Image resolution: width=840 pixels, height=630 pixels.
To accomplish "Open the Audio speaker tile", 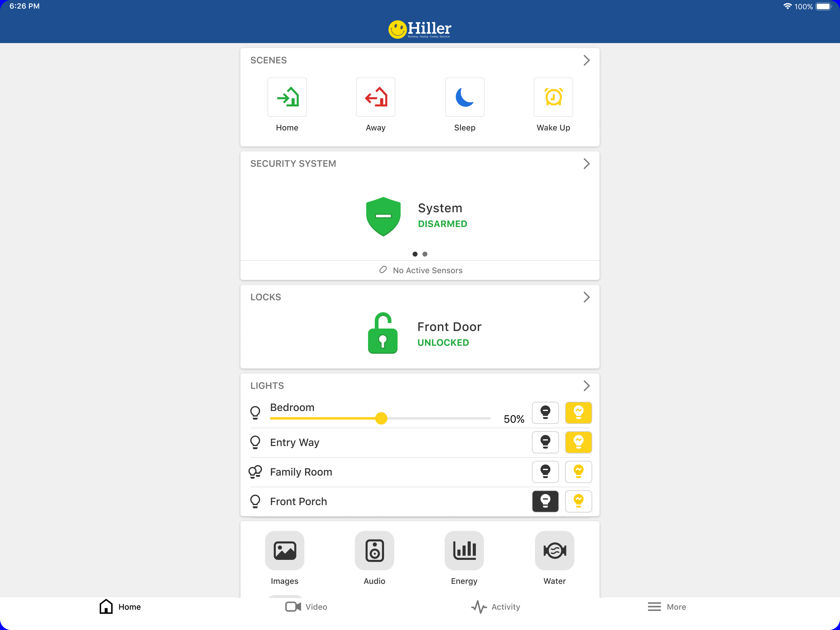I will point(374,550).
